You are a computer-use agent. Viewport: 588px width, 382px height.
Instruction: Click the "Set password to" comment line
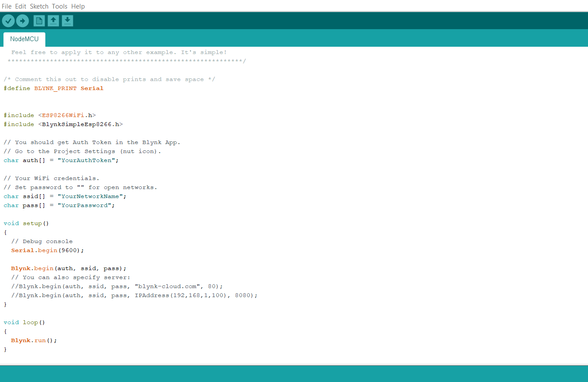(81, 187)
